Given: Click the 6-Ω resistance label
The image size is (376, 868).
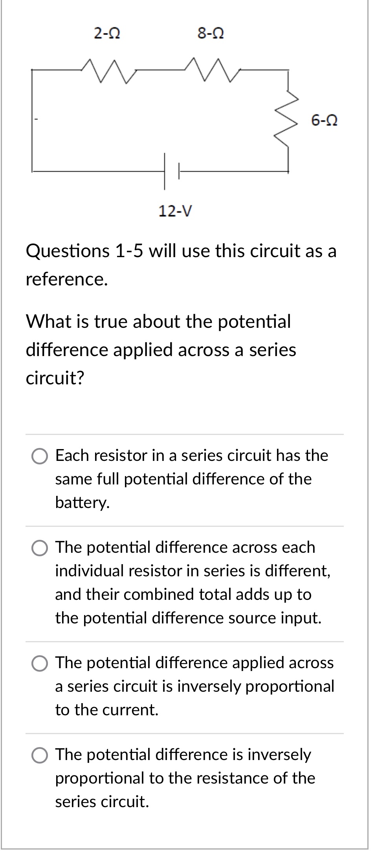Looking at the screenshot, I should (324, 121).
